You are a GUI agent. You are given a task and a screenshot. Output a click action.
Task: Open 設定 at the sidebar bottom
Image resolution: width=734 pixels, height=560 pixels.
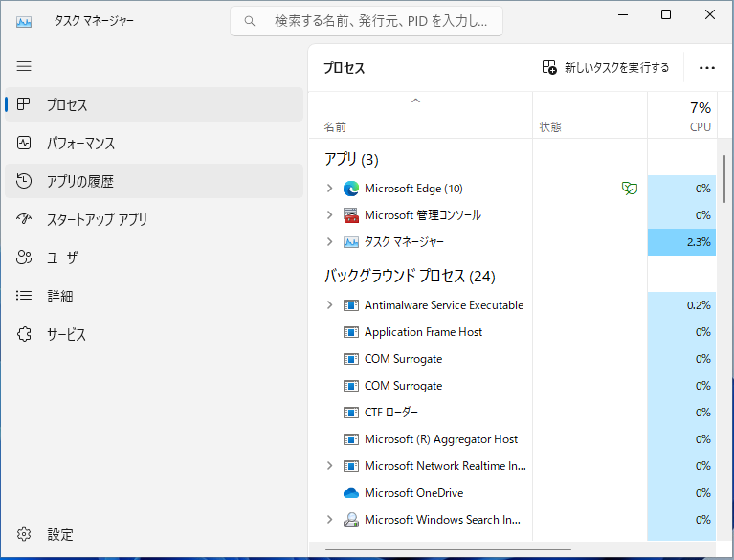point(154,534)
